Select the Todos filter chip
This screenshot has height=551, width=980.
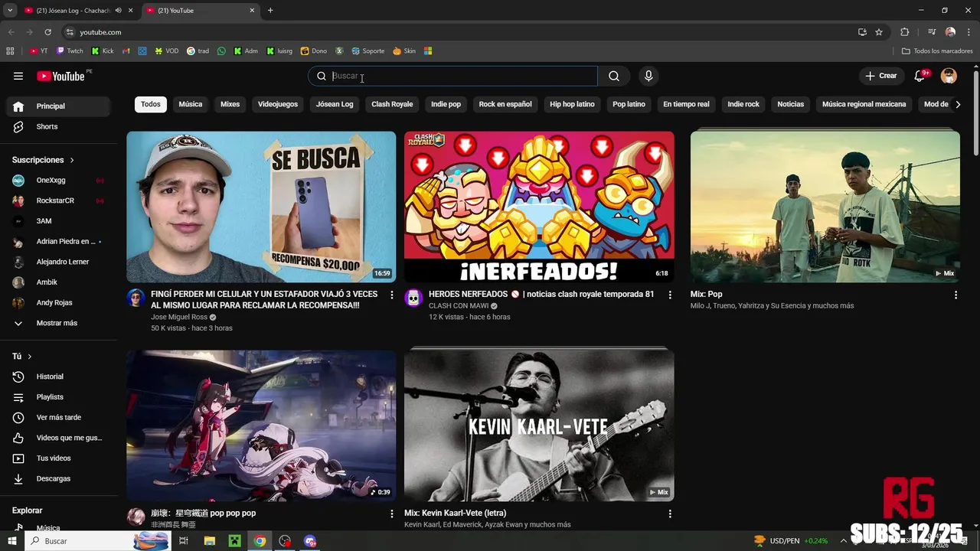click(x=151, y=104)
